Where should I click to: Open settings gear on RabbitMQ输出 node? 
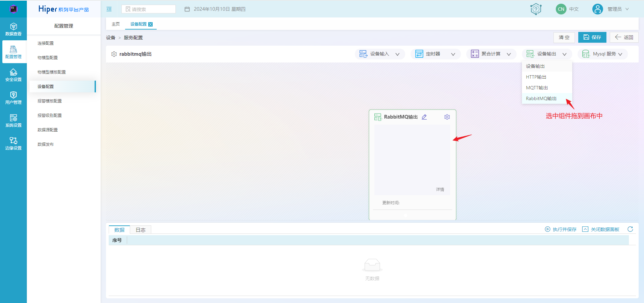click(447, 117)
